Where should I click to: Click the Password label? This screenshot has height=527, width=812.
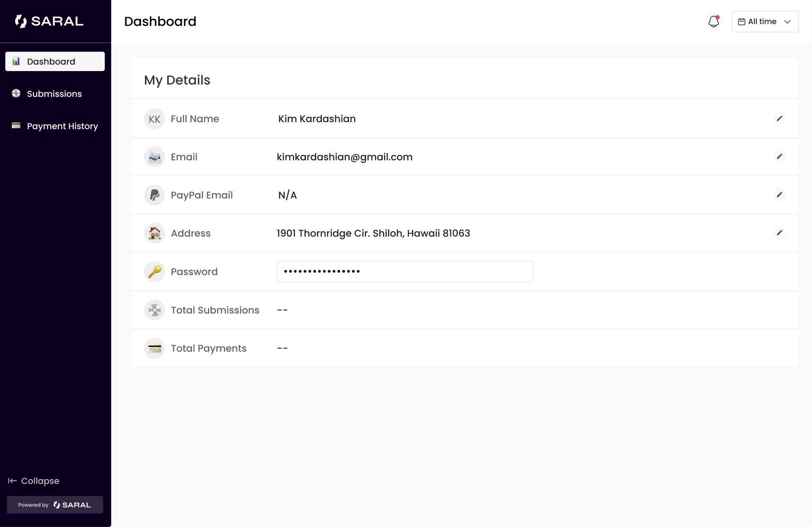point(194,272)
